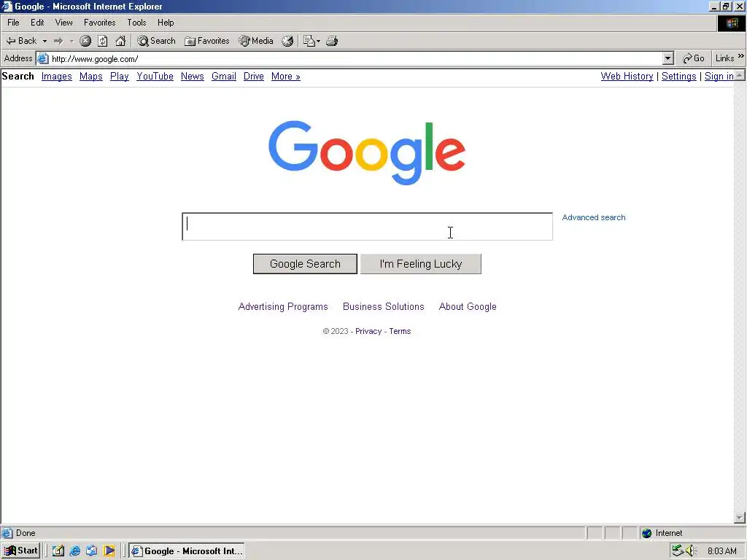Launch Windows Media Player from quick launch
This screenshot has height=560, width=747.
pyautogui.click(x=109, y=551)
